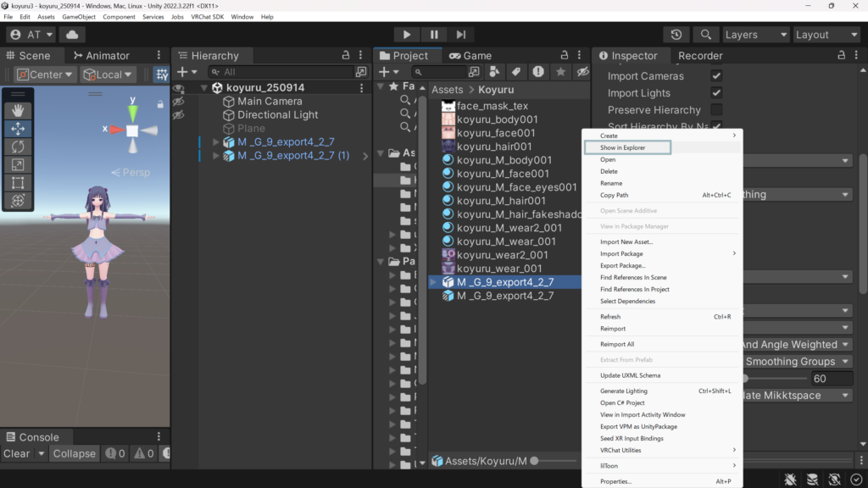Click the Project create plus button

coord(384,72)
